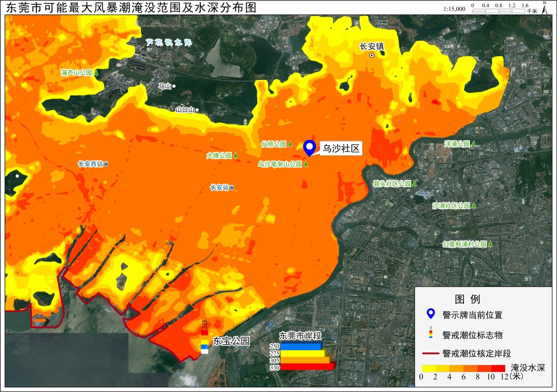557x392 pixels.
Task: Click the map title 东莞市可能最大风暴潮淹没范围及水深分布图
Action: pos(131,8)
